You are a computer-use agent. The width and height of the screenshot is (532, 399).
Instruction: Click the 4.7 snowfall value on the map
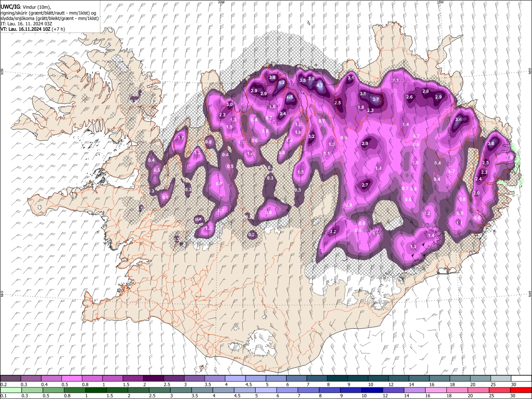coord(320,85)
